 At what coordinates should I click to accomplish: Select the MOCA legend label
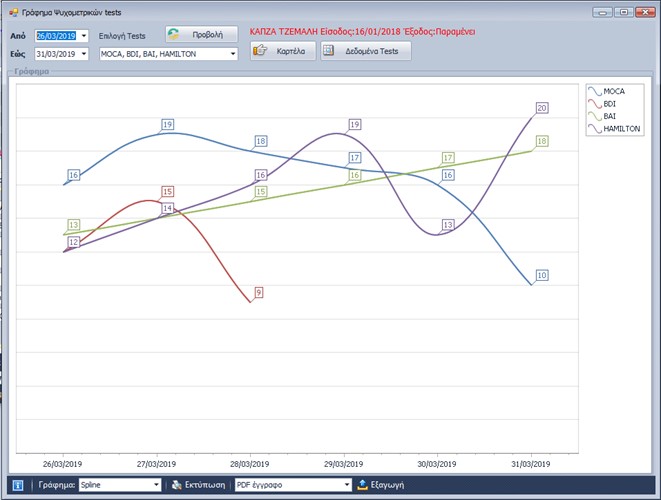(614, 91)
